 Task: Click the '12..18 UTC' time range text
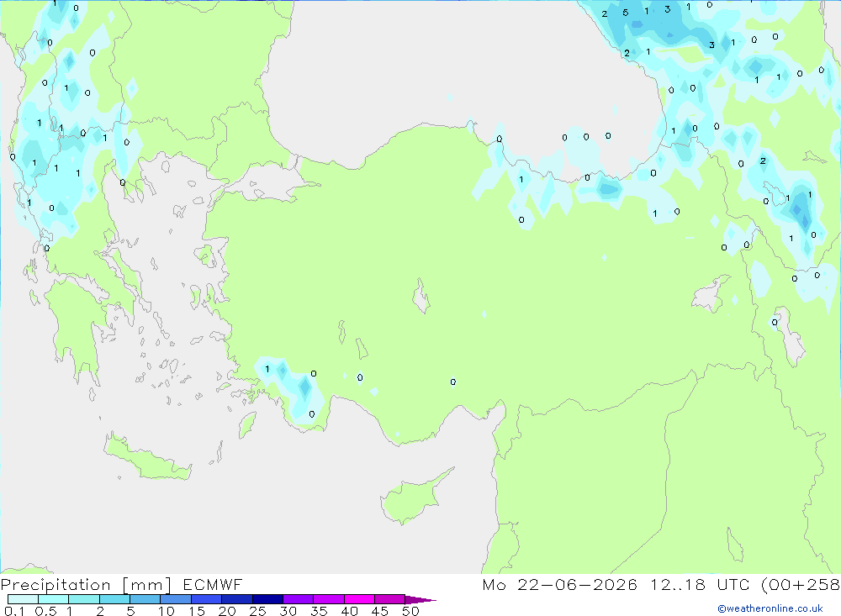(x=700, y=584)
